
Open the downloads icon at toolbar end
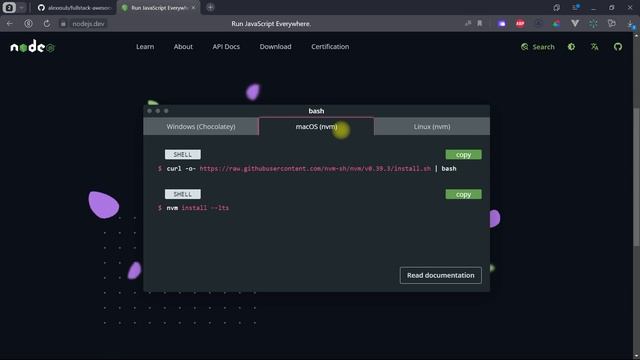(x=631, y=24)
